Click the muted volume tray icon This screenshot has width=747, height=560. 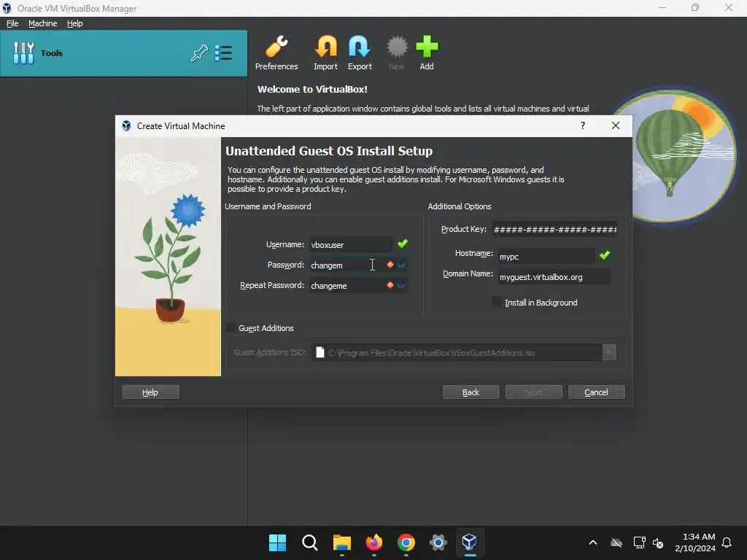point(658,542)
